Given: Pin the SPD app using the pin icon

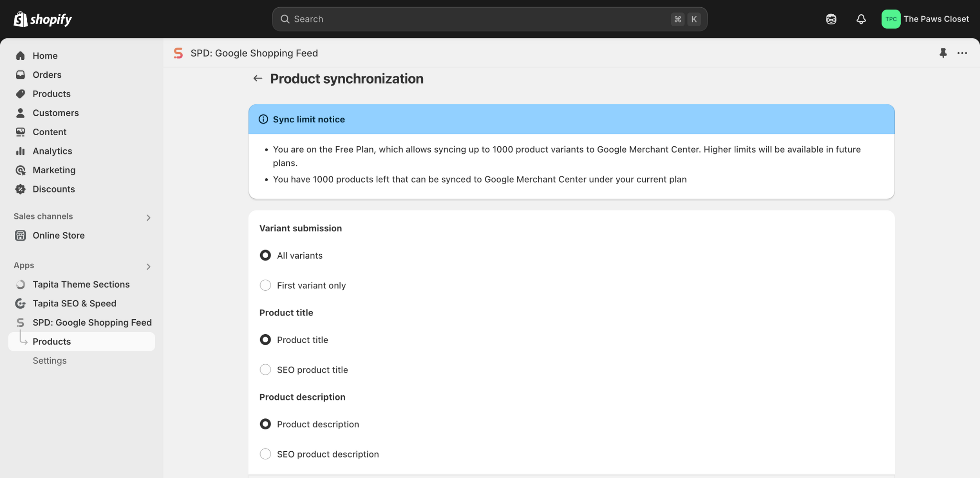Looking at the screenshot, I should click(943, 53).
